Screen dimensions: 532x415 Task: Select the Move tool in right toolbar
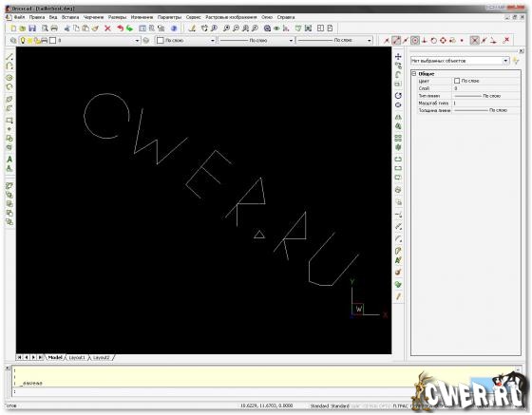[398, 56]
